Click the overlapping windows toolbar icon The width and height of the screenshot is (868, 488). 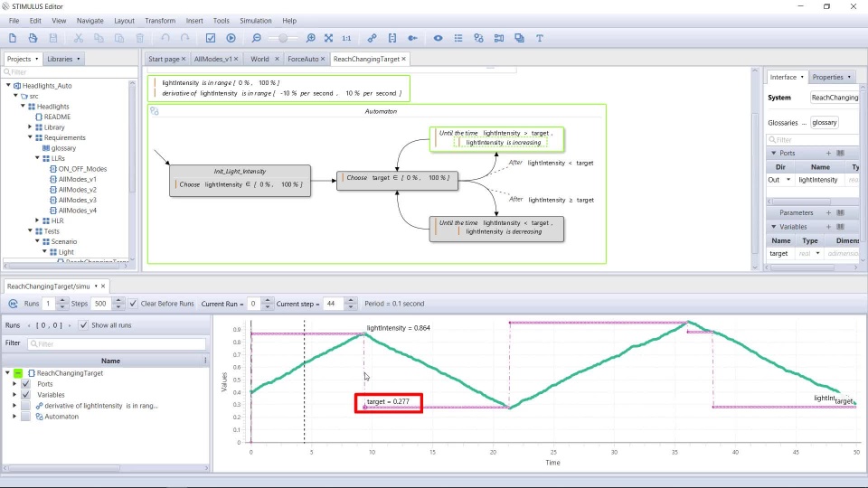coord(519,38)
